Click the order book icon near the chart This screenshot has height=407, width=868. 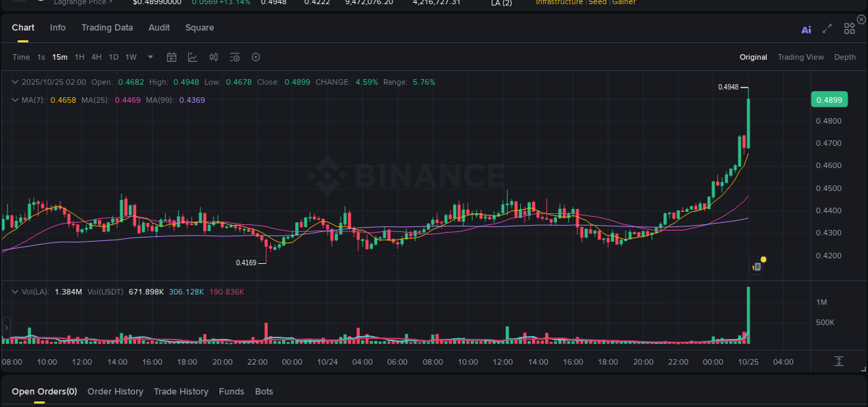click(x=756, y=267)
